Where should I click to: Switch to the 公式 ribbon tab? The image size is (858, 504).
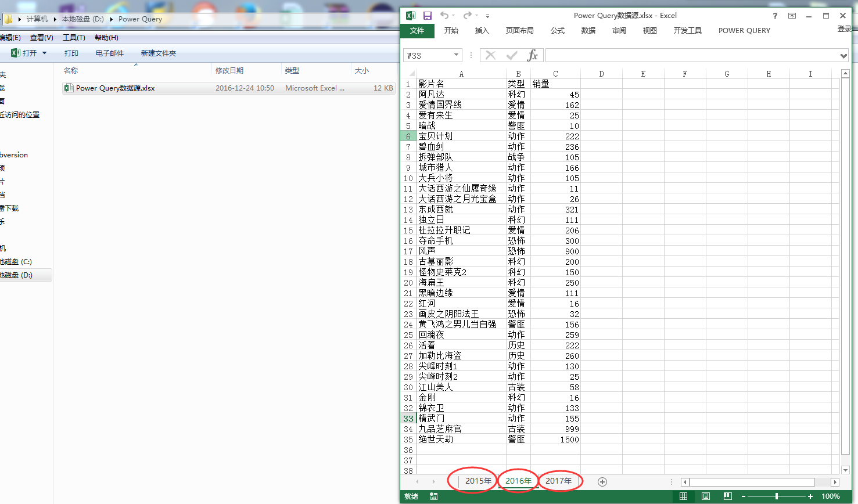(x=558, y=31)
